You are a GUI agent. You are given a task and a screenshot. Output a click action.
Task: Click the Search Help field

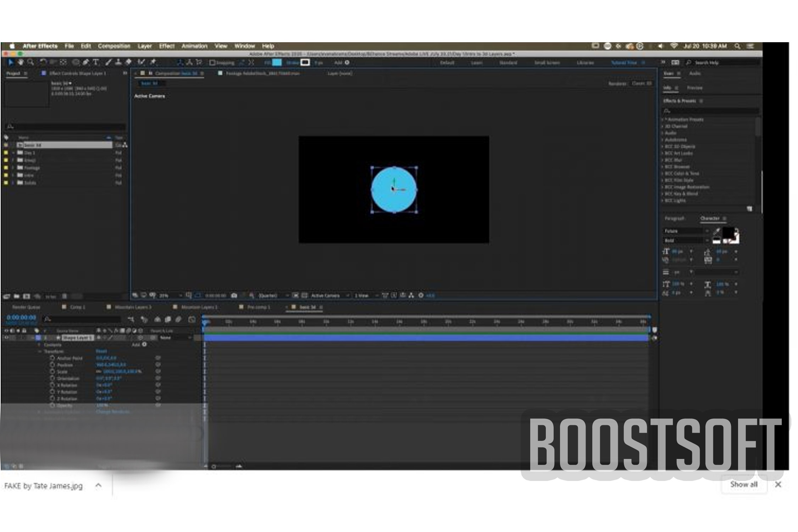point(722,63)
